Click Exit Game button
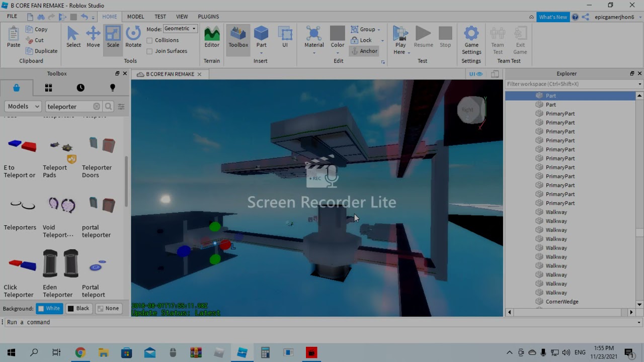 click(520, 40)
